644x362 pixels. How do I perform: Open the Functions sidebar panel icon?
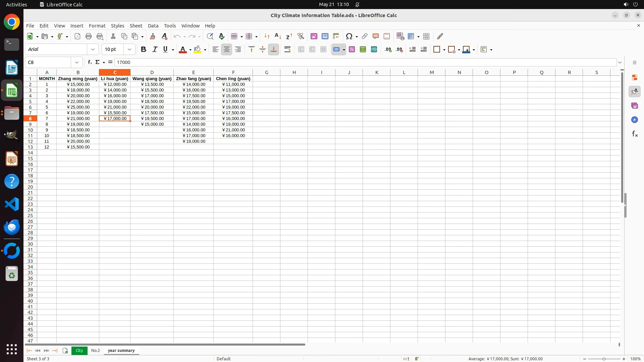pos(635,134)
